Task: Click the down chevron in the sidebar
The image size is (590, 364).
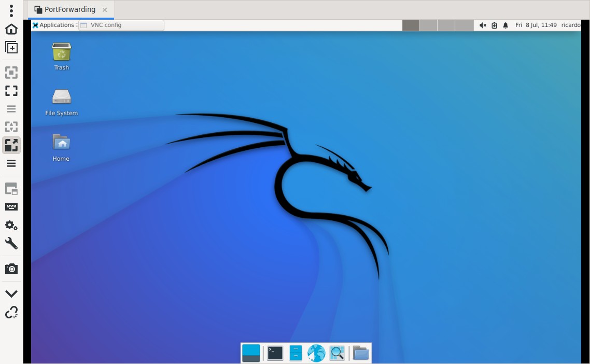Action: tap(11, 293)
